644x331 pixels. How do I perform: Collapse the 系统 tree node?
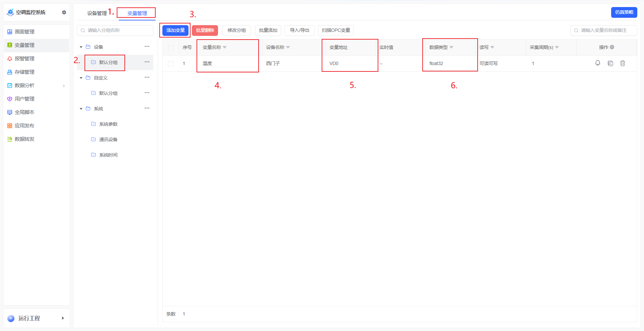coord(81,109)
